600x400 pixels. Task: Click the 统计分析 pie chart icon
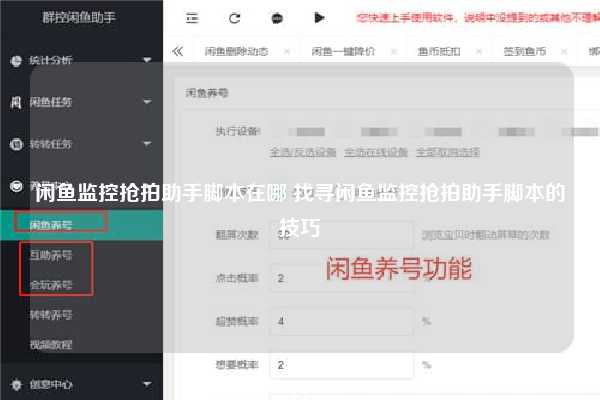[x=16, y=60]
